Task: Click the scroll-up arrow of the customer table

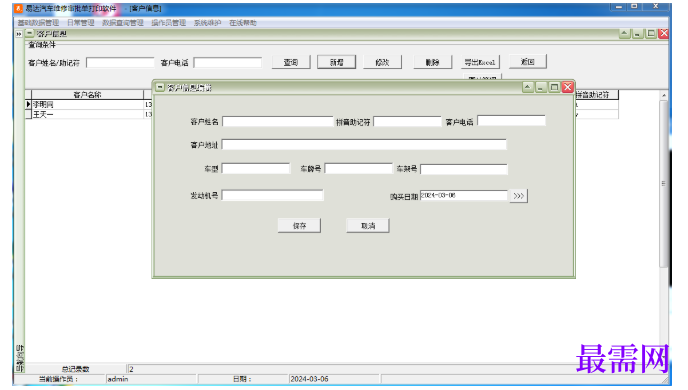Action: click(664, 95)
